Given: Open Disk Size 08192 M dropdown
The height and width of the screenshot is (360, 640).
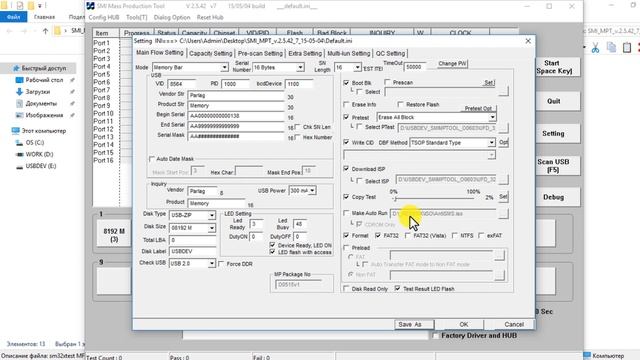Looking at the screenshot, I should 211,228.
